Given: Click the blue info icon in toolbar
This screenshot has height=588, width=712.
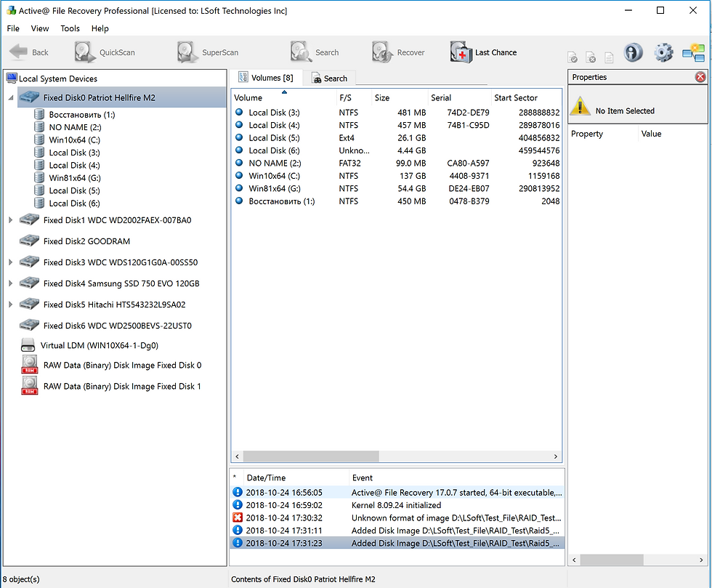Looking at the screenshot, I should pyautogui.click(x=633, y=53).
